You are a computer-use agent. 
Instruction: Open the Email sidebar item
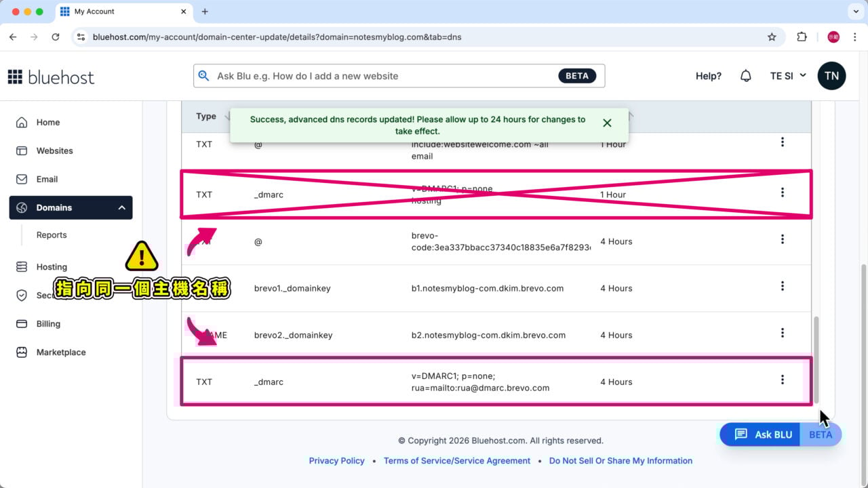(x=47, y=179)
